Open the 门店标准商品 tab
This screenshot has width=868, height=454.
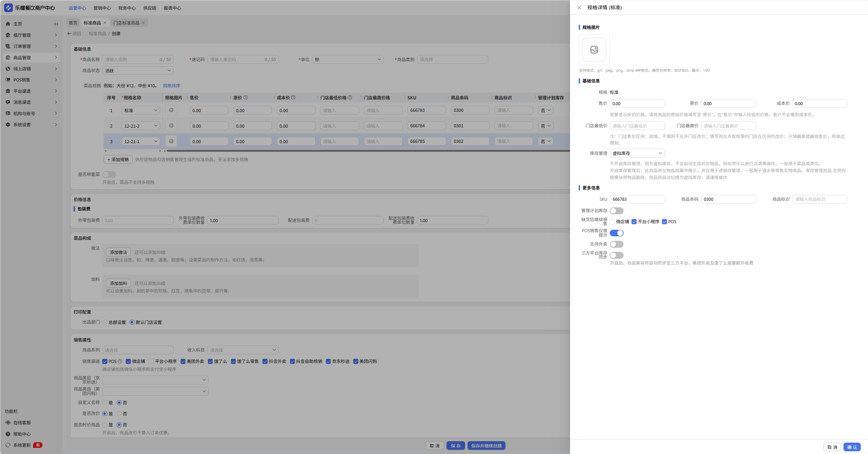[x=126, y=23]
